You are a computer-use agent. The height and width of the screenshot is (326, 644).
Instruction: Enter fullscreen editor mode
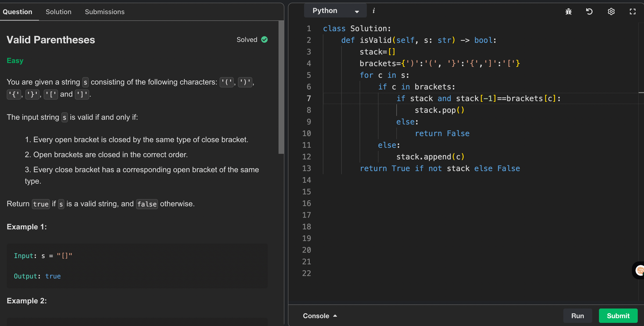[x=633, y=11]
